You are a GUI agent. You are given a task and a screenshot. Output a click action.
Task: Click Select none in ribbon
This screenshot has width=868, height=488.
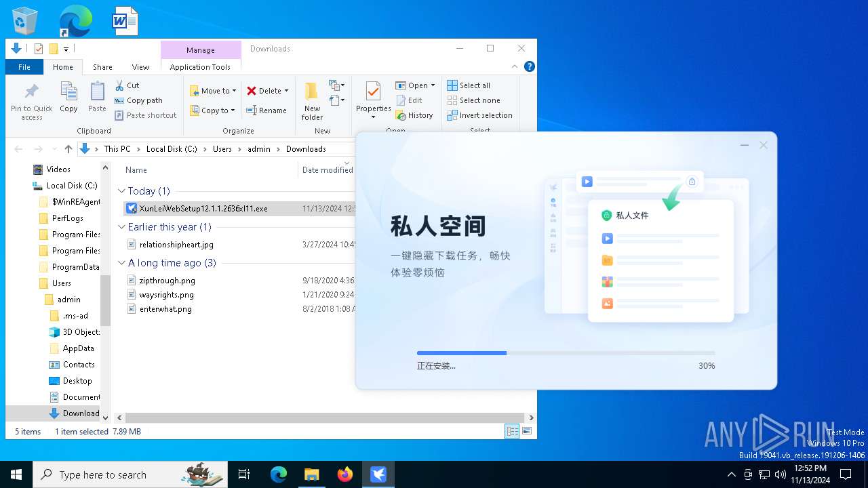click(473, 100)
